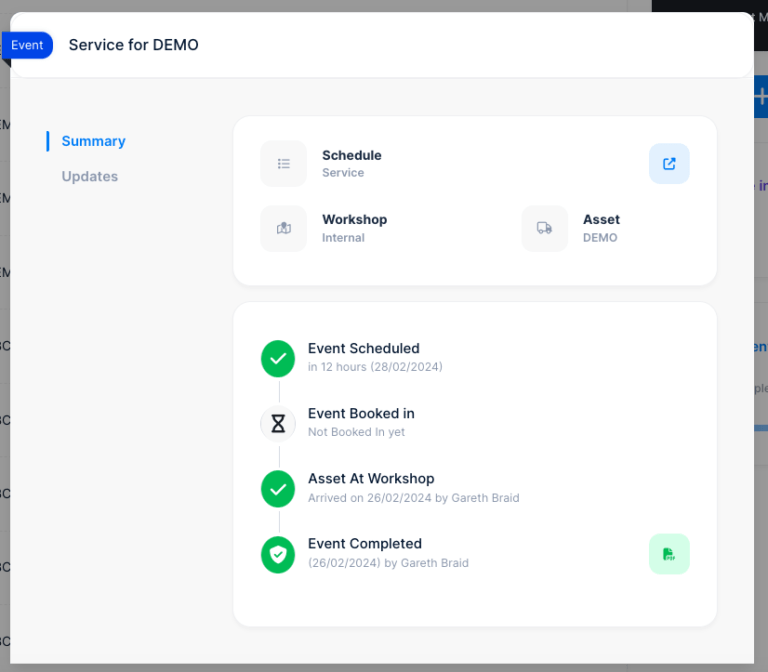Click the Event Completed shield icon

[x=278, y=554]
